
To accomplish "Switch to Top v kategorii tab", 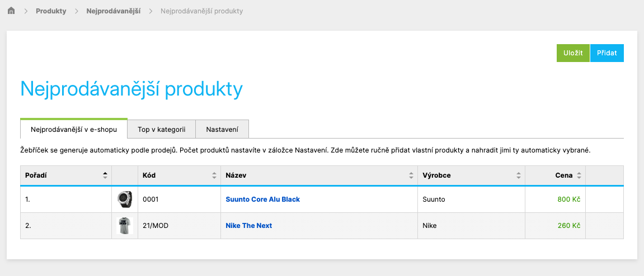I will [161, 129].
